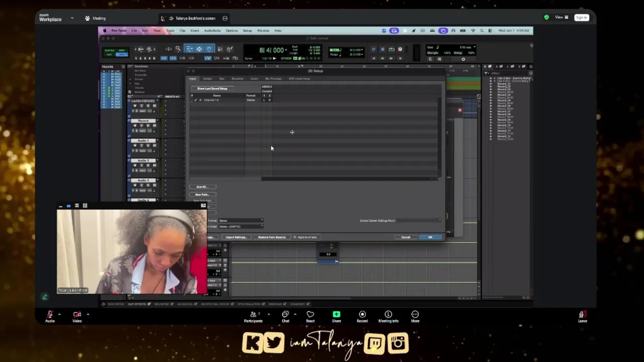Click the green Zoom security shield icon
644x362 pixels.
tap(546, 17)
